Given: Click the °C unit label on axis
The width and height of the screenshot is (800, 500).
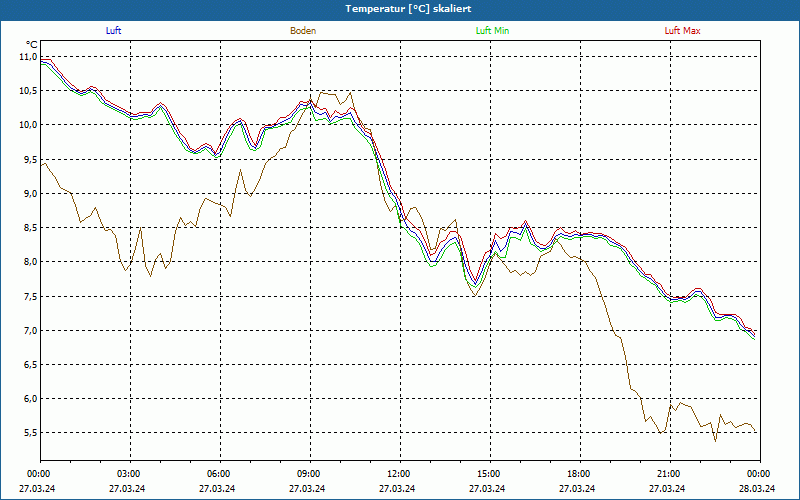Looking at the screenshot, I should click(x=32, y=45).
